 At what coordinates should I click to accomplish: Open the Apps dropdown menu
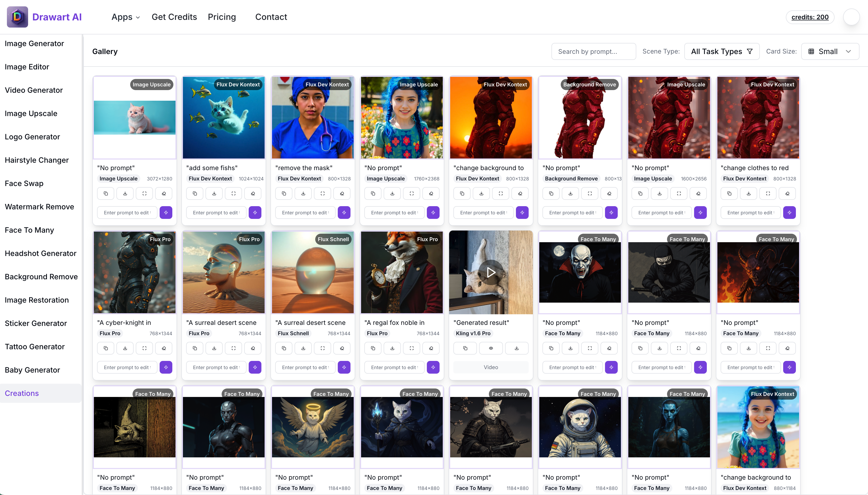click(125, 17)
